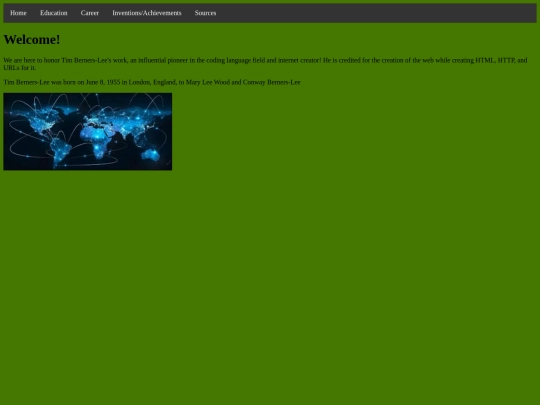540x405 pixels.
Task: Open the Home navigation link
Action: (18, 13)
